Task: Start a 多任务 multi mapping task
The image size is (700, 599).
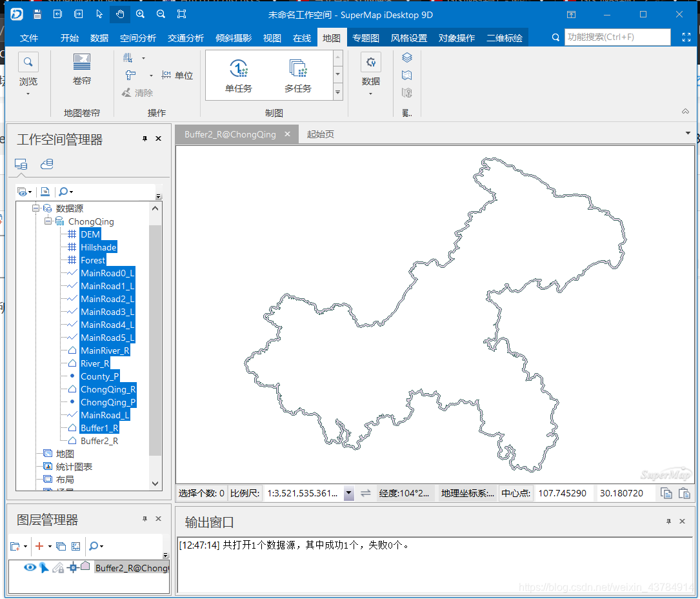Action: pyautogui.click(x=298, y=75)
